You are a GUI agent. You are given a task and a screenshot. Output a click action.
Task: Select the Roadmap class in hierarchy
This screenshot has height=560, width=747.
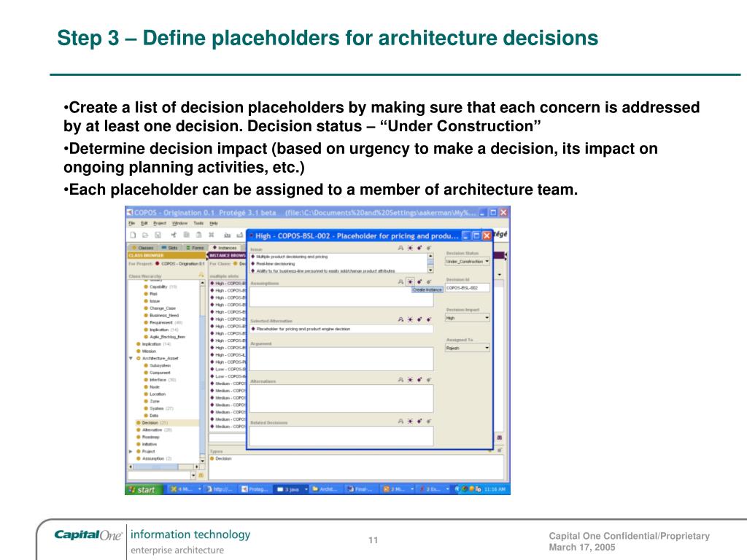pyautogui.click(x=148, y=437)
